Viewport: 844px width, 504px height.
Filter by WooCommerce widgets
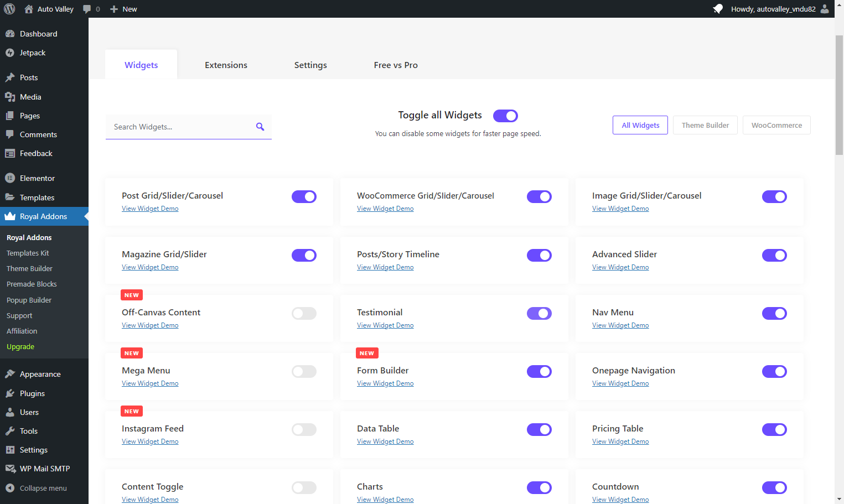pos(776,125)
